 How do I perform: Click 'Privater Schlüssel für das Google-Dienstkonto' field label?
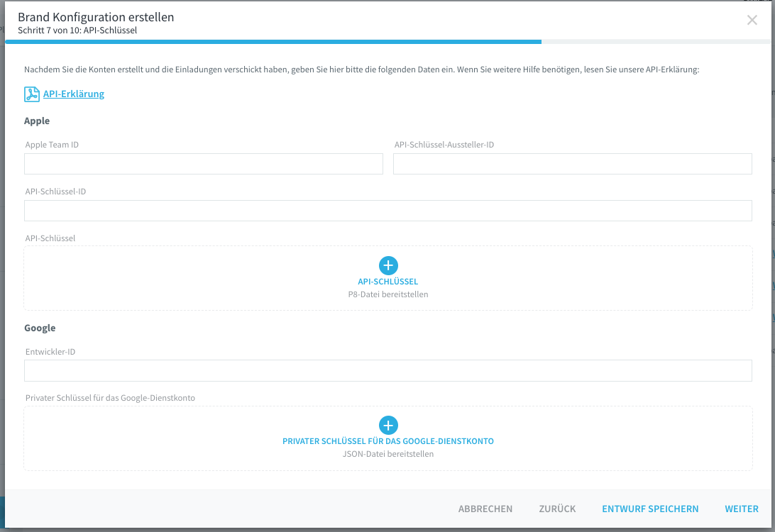click(110, 398)
